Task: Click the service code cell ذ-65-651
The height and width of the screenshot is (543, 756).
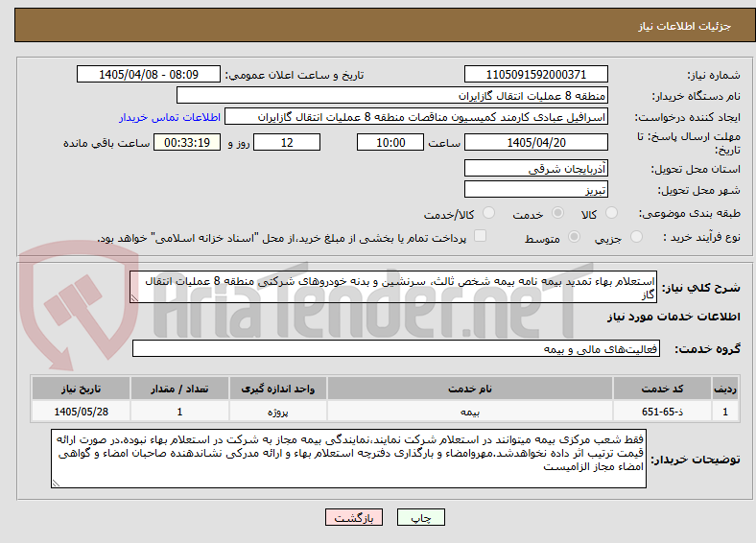Action: [x=663, y=412]
